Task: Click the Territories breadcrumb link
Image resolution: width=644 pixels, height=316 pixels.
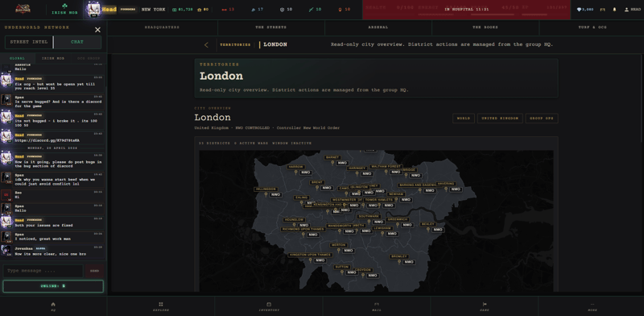Action: tap(235, 45)
